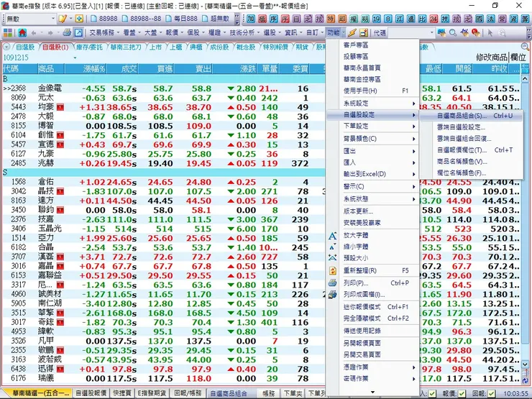Image resolution: width=532 pixels, height=399 pixels.
Task: Open the 1091215 date dropdown arrow
Action: tap(75, 58)
